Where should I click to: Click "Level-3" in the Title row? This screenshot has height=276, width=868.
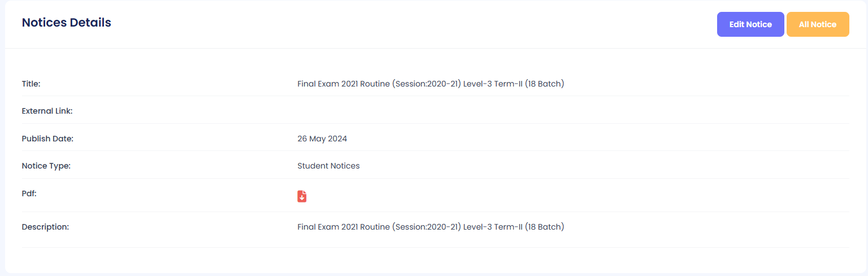point(478,84)
